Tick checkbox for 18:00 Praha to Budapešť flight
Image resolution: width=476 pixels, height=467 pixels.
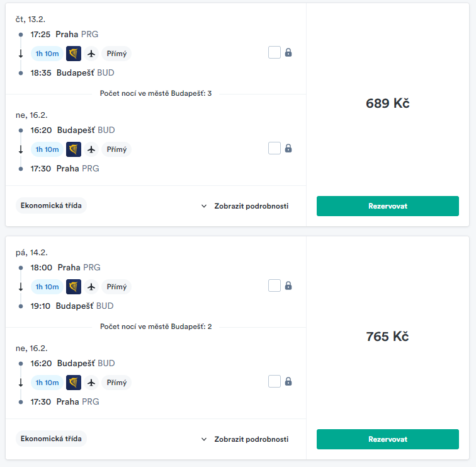click(x=275, y=285)
